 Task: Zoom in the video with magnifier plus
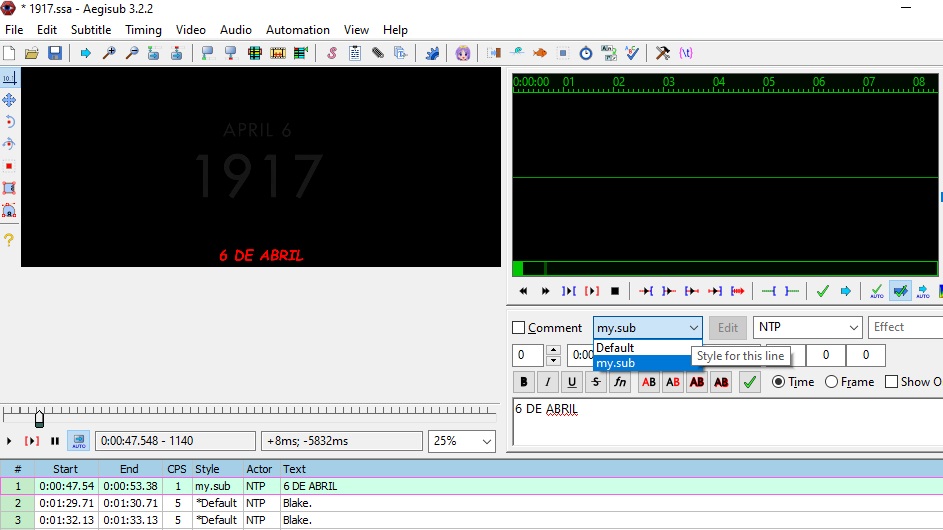[x=109, y=53]
